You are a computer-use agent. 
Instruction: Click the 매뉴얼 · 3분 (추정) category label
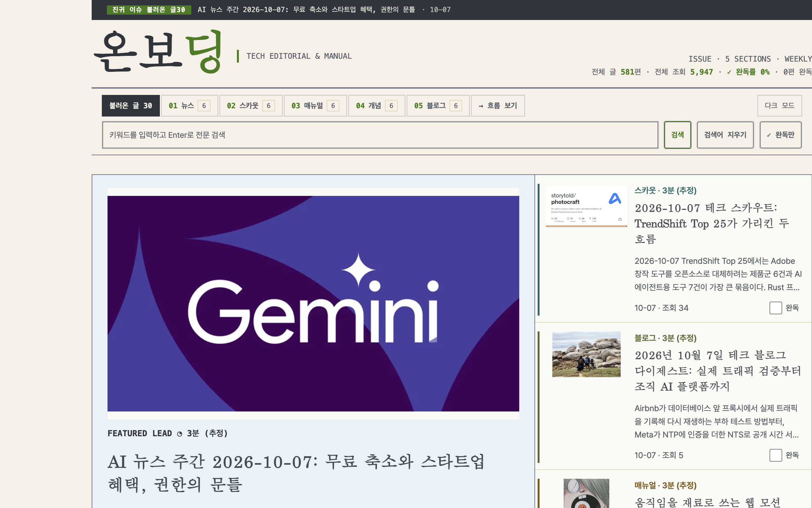(665, 485)
